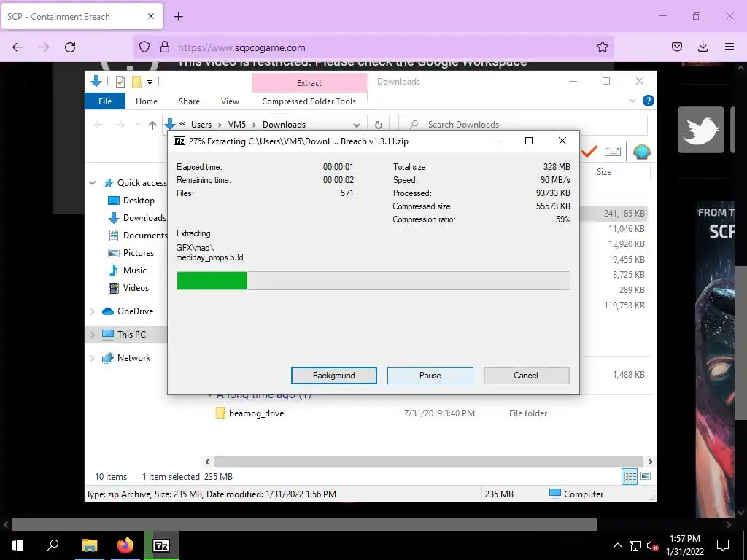Viewport: 747px width, 560px height.
Task: Open File Explorer from the taskbar
Action: (x=89, y=545)
